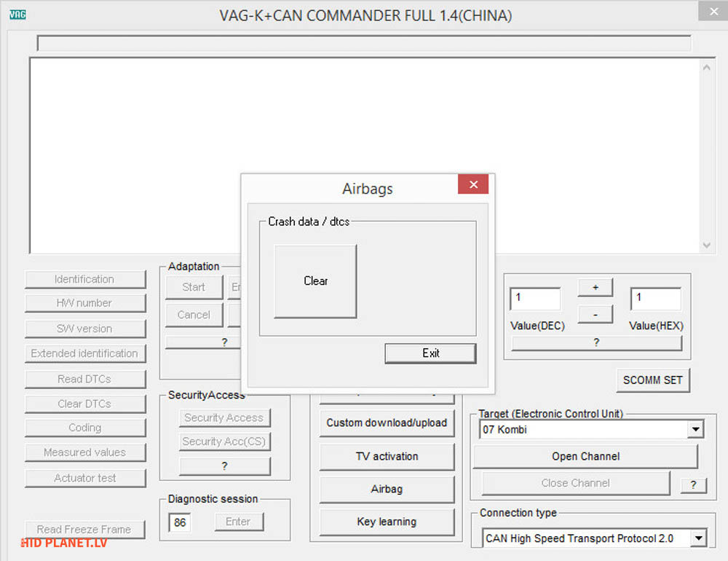Click the Security Acc(CS) button
The image size is (728, 561).
[224, 442]
